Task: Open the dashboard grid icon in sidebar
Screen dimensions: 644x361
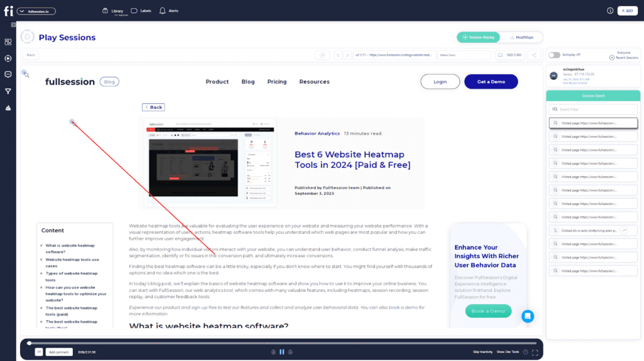Action: click(x=8, y=42)
